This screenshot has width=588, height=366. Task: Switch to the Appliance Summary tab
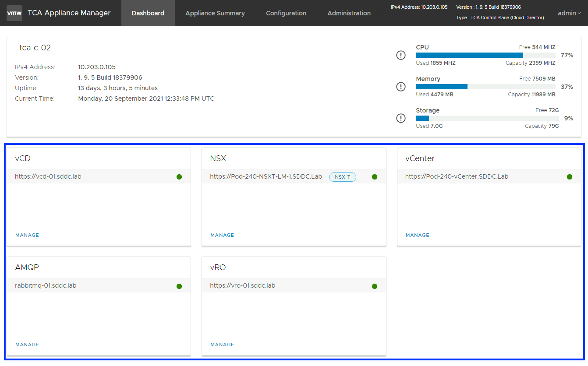click(215, 13)
